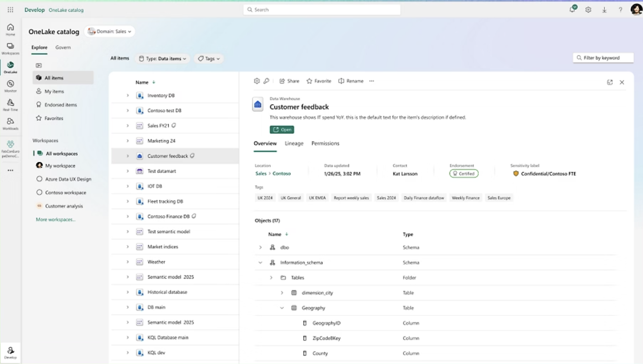Open the app launcher waffle icon
The image size is (643, 364).
pos(10,9)
